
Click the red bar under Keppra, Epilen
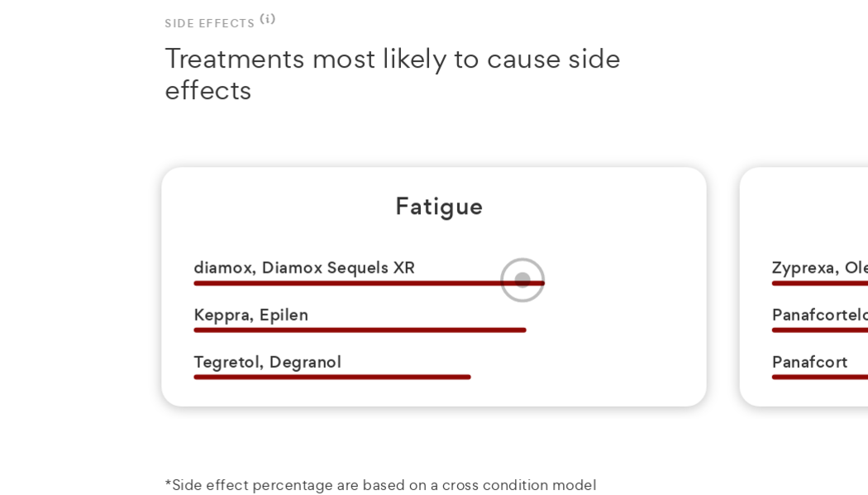tap(360, 330)
